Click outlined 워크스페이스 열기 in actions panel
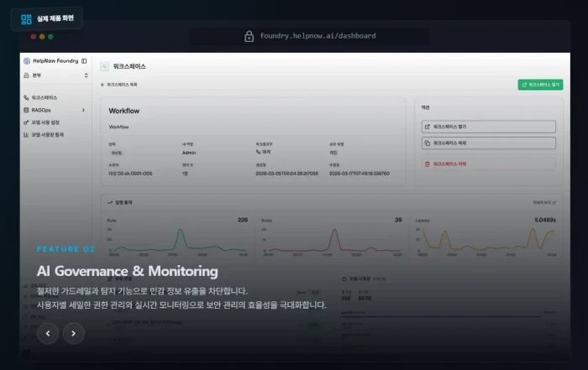 [488, 127]
